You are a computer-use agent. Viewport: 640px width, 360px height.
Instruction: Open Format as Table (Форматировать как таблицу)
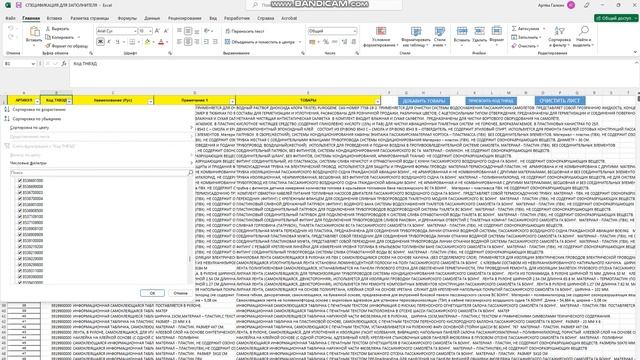416,37
